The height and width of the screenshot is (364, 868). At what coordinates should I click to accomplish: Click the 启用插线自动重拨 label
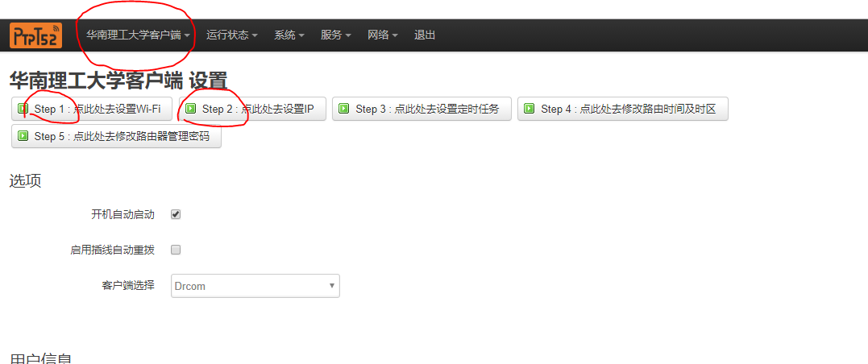[112, 250]
